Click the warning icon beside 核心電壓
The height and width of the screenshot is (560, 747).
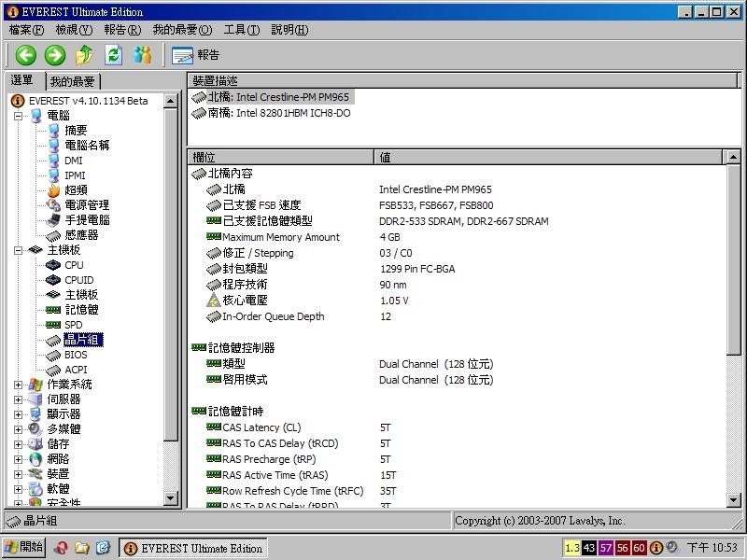pos(214,301)
